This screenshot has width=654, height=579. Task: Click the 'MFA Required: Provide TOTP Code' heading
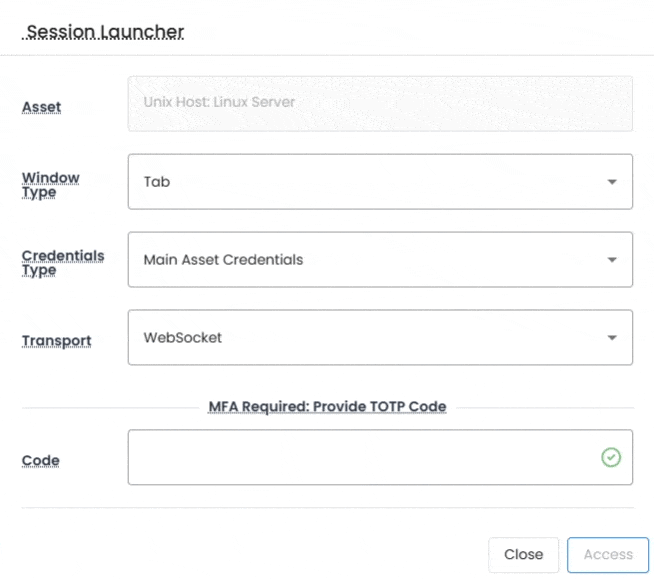pos(327,407)
